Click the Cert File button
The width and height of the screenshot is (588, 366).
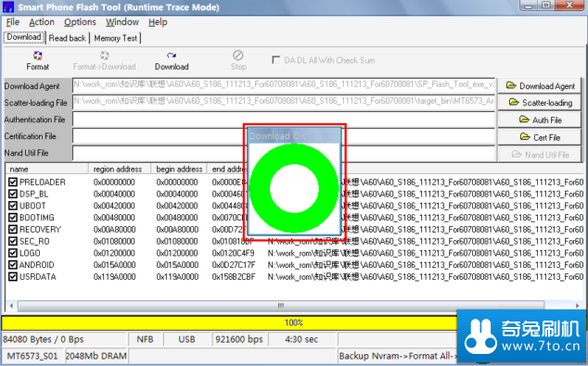tap(540, 137)
